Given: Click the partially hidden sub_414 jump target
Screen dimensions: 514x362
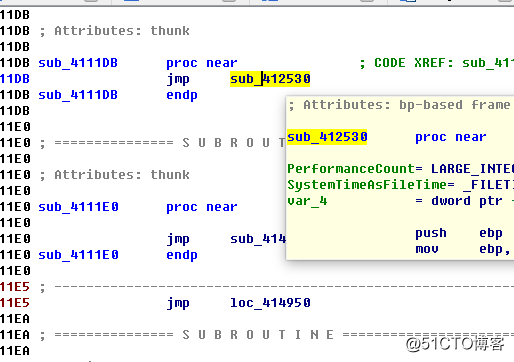Looking at the screenshot, I should tap(258, 239).
